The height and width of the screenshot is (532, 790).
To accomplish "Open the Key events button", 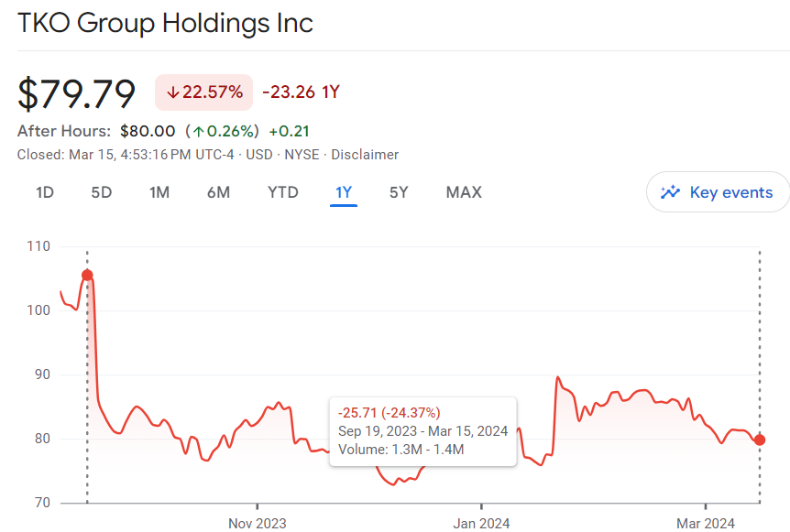I will 718,192.
